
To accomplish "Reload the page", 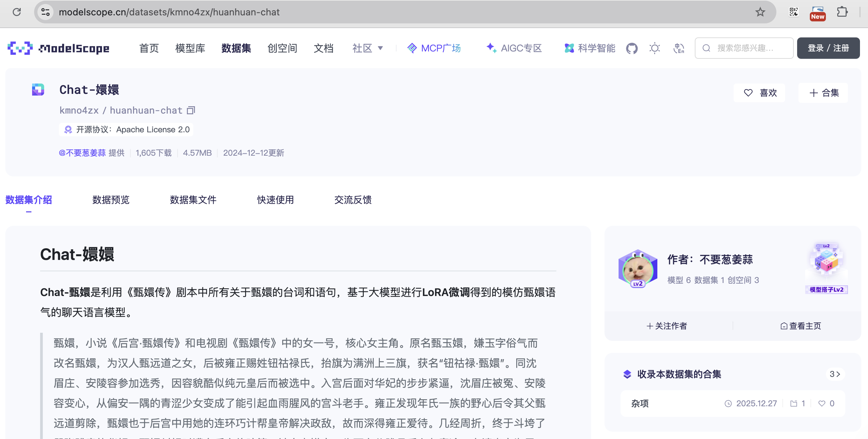I will pyautogui.click(x=17, y=12).
